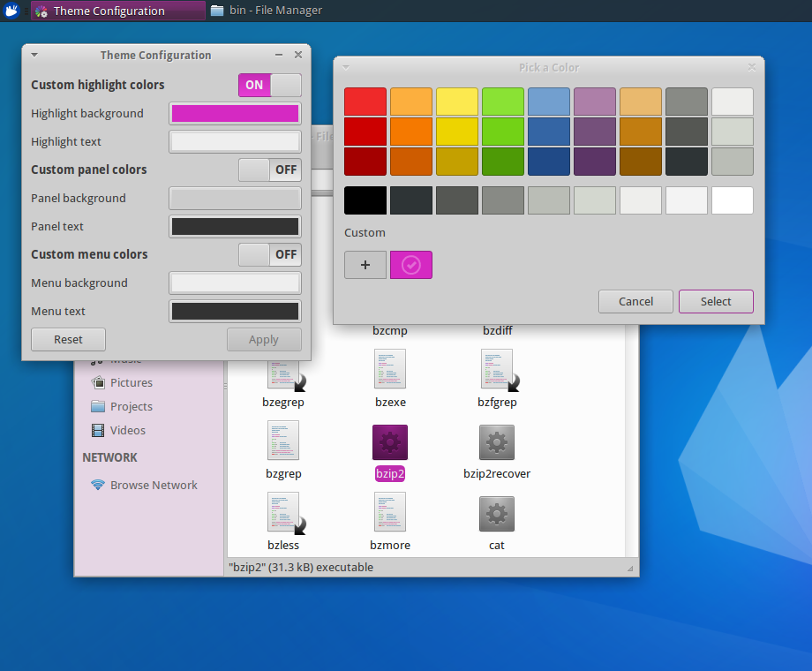Open the Theme Configuration window menu triangle
The height and width of the screenshot is (671, 812).
pyautogui.click(x=34, y=54)
